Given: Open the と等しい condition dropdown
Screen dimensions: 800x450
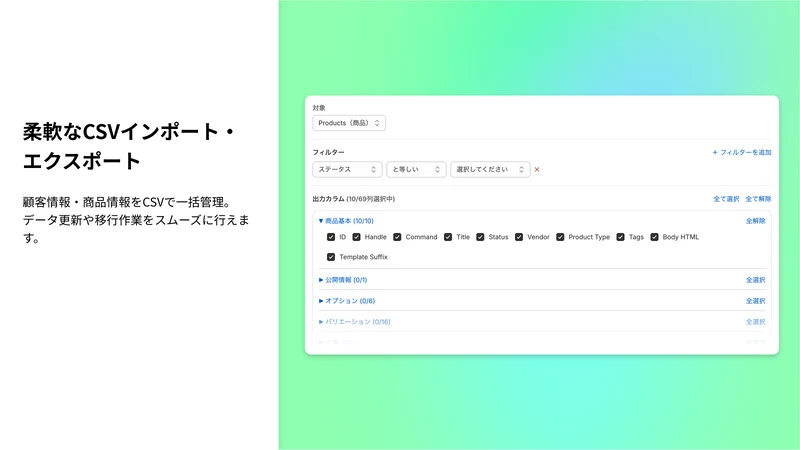Looking at the screenshot, I should point(416,169).
